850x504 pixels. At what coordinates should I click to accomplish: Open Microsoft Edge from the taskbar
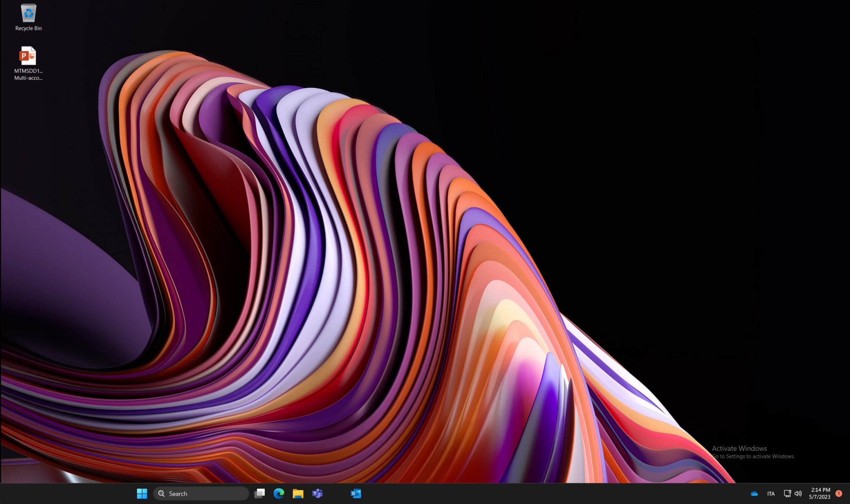click(278, 494)
